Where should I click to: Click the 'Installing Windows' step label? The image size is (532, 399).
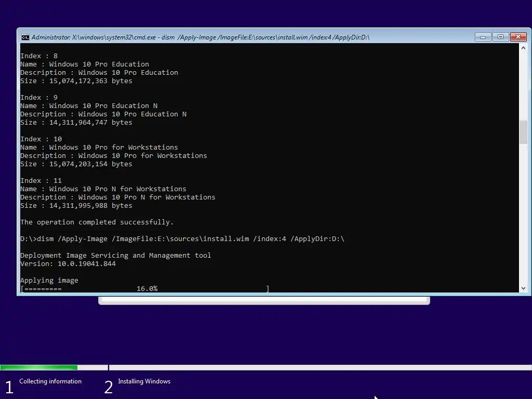[144, 381]
